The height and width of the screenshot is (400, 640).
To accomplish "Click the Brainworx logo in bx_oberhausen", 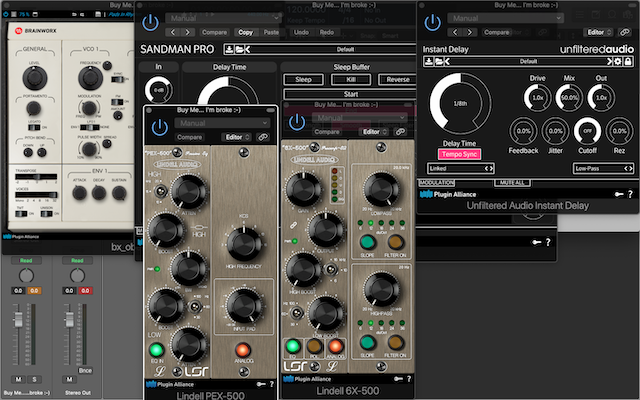I will pos(36,31).
